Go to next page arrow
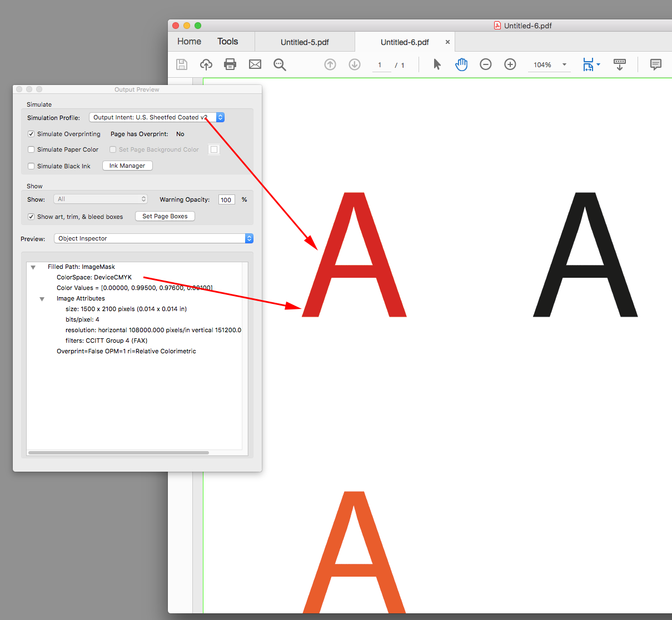Viewport: 672px width, 620px height. pos(355,64)
